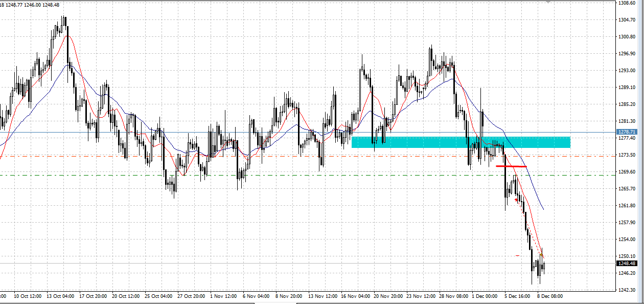644x304 pixels.
Task: Click the 1261.80 price scale label
Action: [627, 205]
